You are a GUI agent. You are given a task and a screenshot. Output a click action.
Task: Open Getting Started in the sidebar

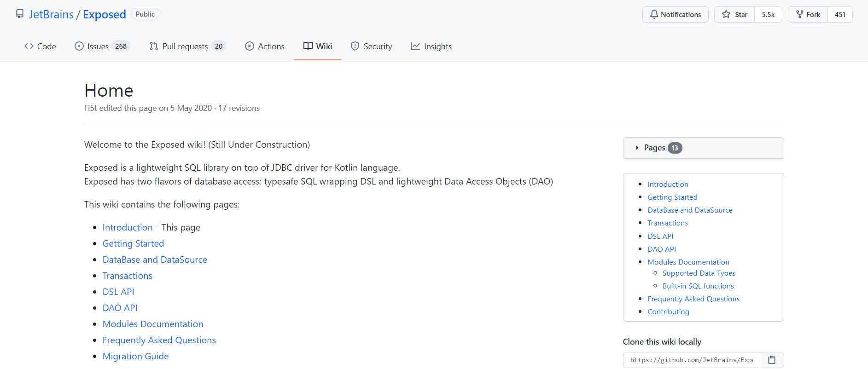click(672, 197)
